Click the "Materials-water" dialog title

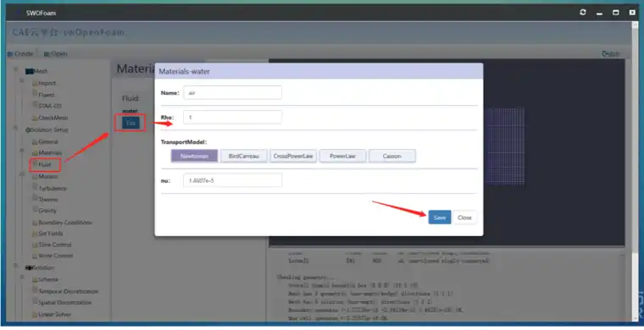pos(185,71)
